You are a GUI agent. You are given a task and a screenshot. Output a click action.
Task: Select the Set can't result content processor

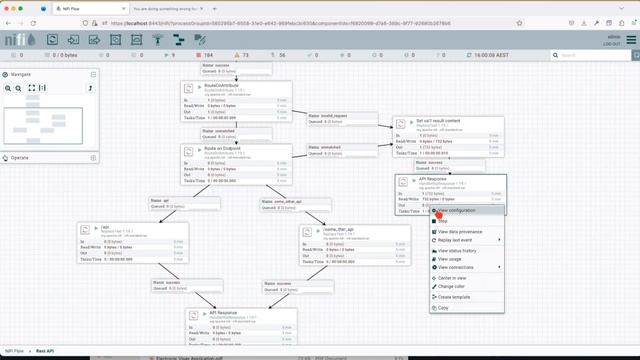coord(448,137)
